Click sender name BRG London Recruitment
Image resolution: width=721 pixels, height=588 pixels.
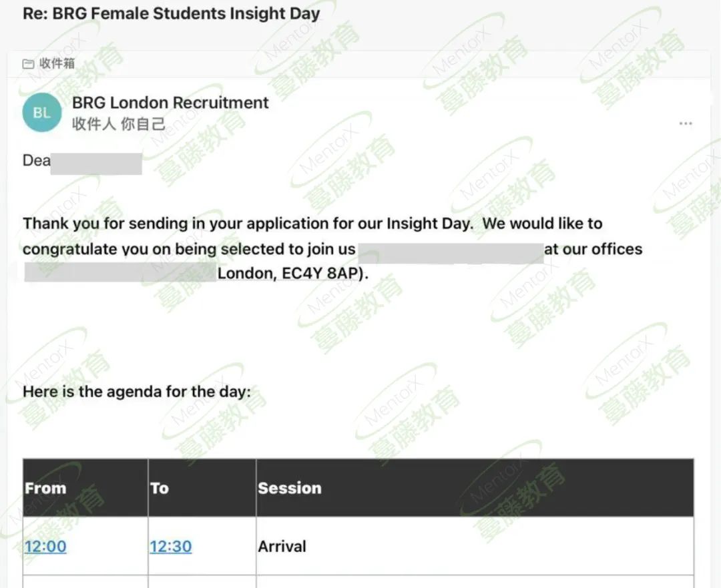coord(170,102)
